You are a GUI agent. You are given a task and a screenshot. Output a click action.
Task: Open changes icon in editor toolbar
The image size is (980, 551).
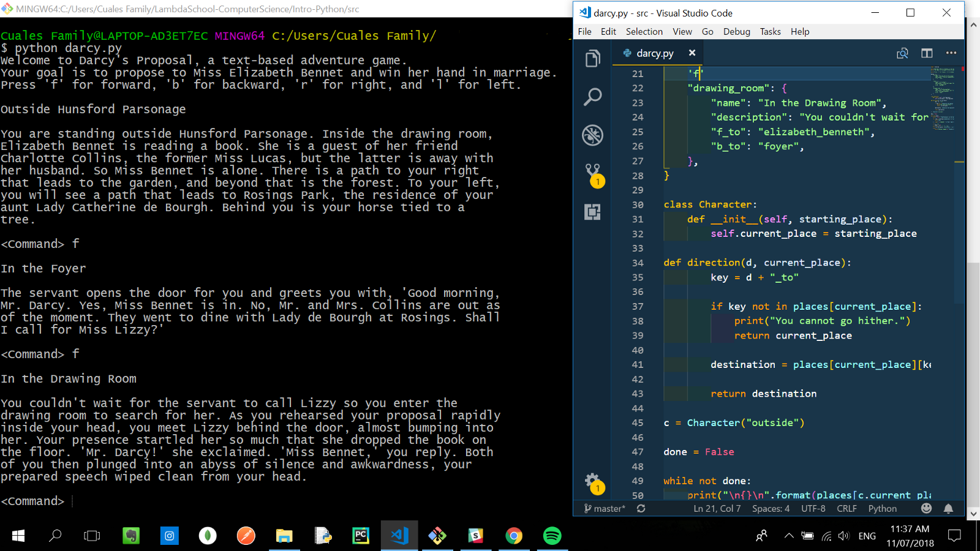tap(902, 53)
